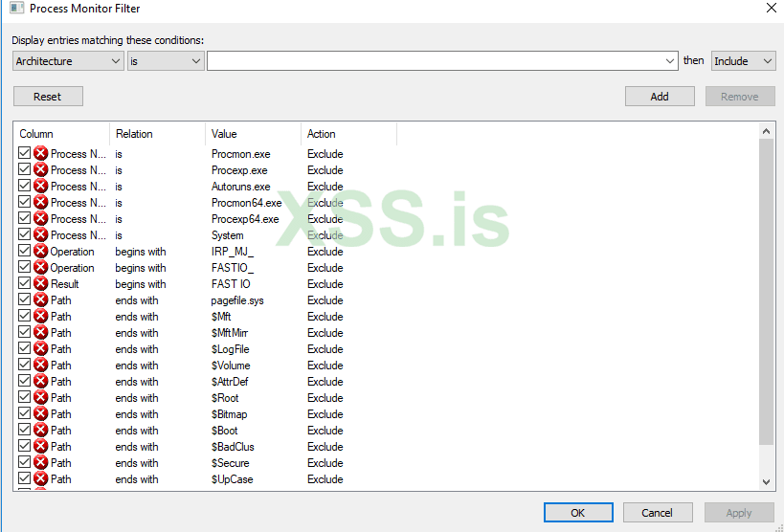Screen dimensions: 784x532
Task: Toggle the $LogFile path filter checkbox
Action: pyautogui.click(x=24, y=347)
